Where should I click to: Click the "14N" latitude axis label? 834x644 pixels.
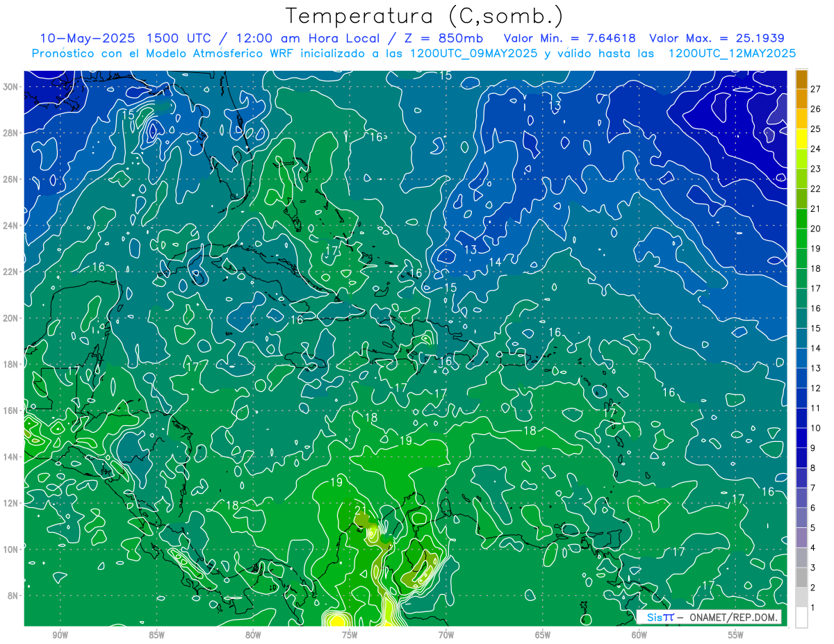click(x=11, y=456)
